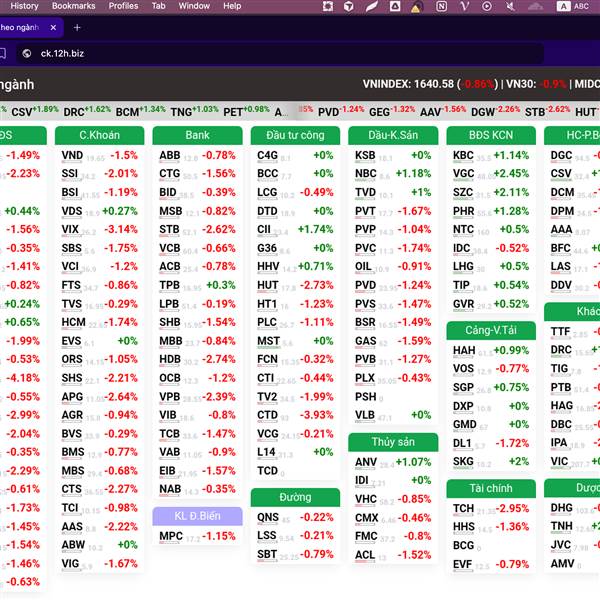The height and width of the screenshot is (600, 600).
Task: Click the V-shaped menu bar icon
Action: point(465,6)
